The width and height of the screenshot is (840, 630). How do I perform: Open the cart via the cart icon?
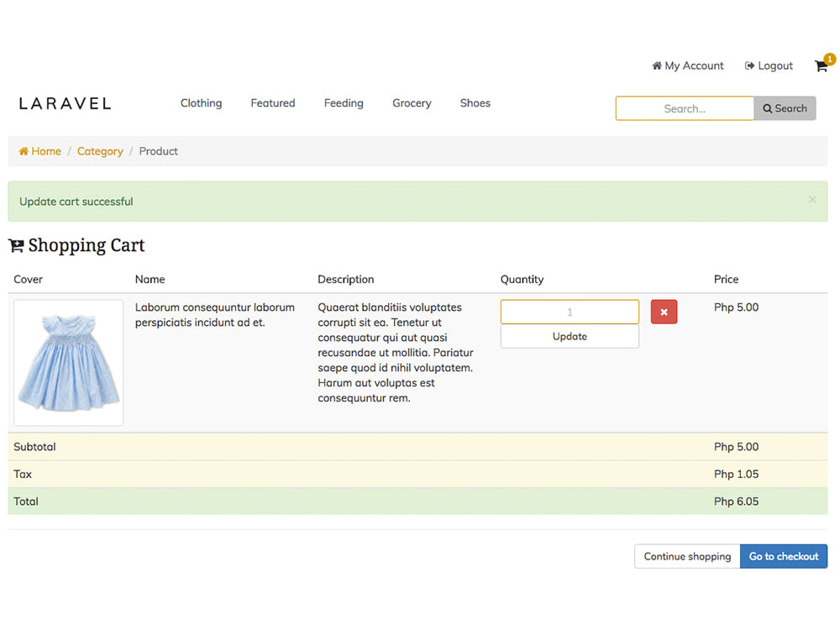821,66
